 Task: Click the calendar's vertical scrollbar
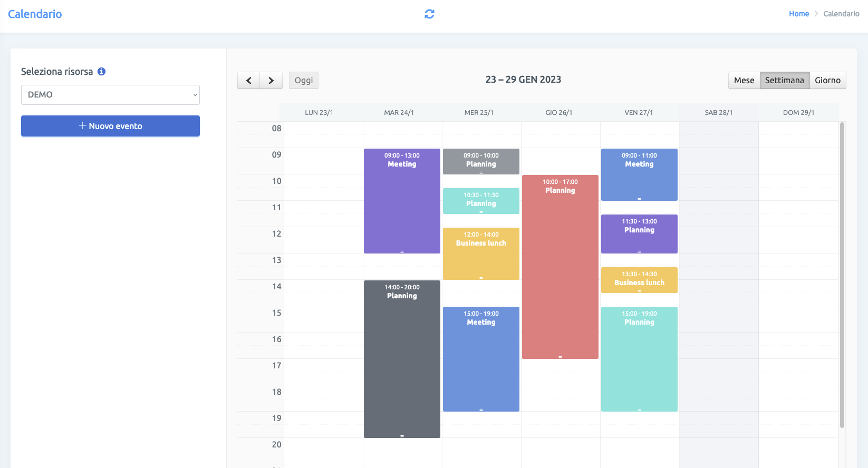tap(842, 275)
